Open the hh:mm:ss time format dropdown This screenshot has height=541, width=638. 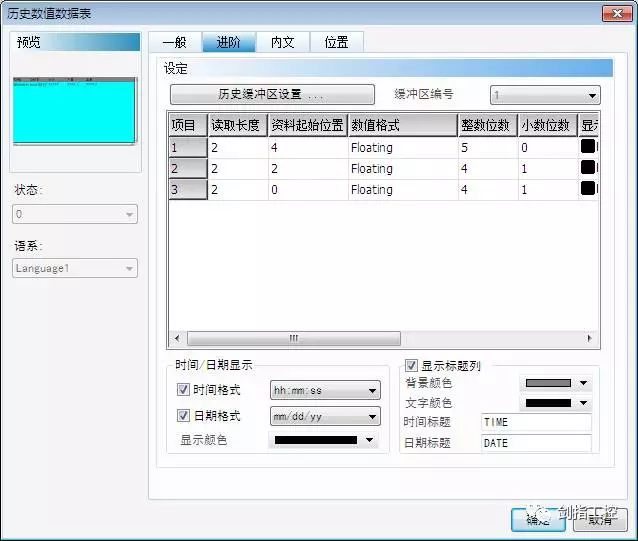pos(325,390)
